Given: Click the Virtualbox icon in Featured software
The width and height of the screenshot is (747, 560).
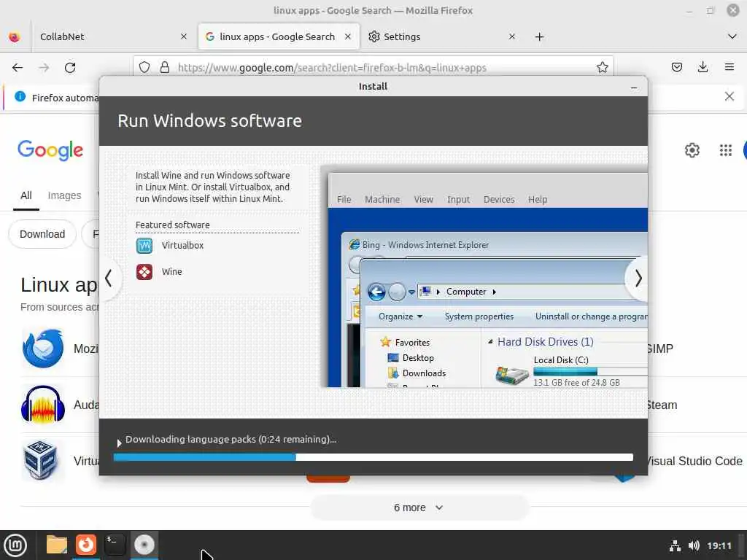Looking at the screenshot, I should (x=144, y=246).
